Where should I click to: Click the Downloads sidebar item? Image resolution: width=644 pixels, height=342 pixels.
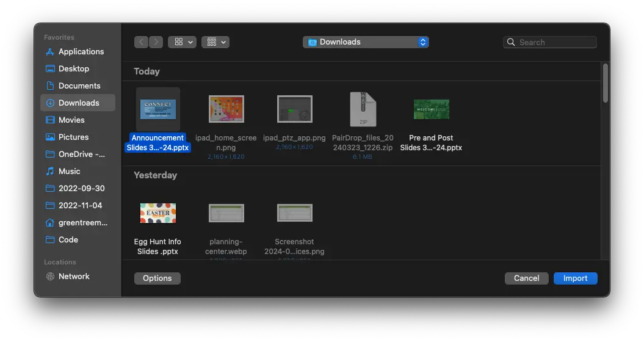click(78, 103)
